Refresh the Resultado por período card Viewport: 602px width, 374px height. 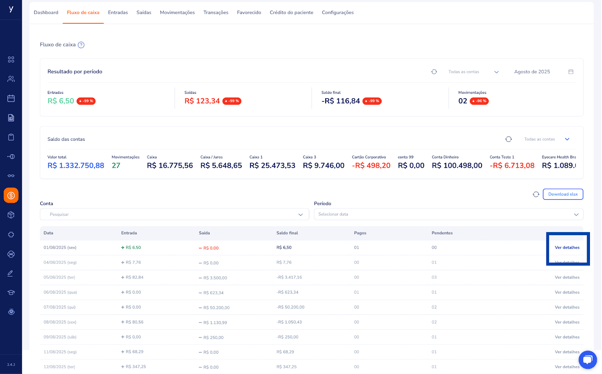click(434, 72)
